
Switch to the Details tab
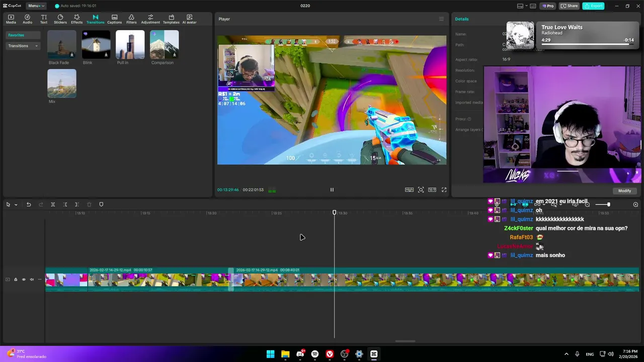tap(462, 19)
